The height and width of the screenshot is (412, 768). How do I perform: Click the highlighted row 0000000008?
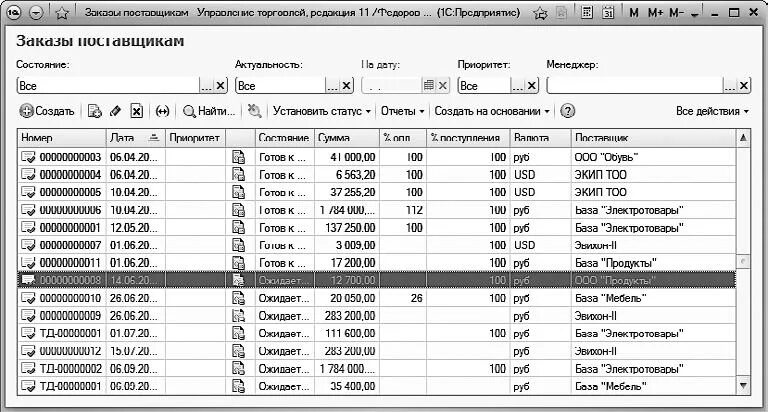point(377,281)
